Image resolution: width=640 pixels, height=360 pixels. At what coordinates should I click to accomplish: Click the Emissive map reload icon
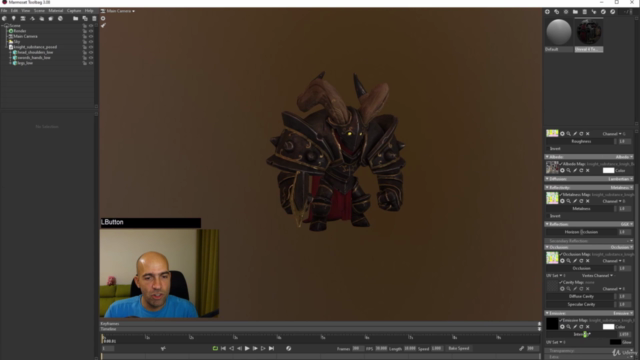(x=581, y=327)
